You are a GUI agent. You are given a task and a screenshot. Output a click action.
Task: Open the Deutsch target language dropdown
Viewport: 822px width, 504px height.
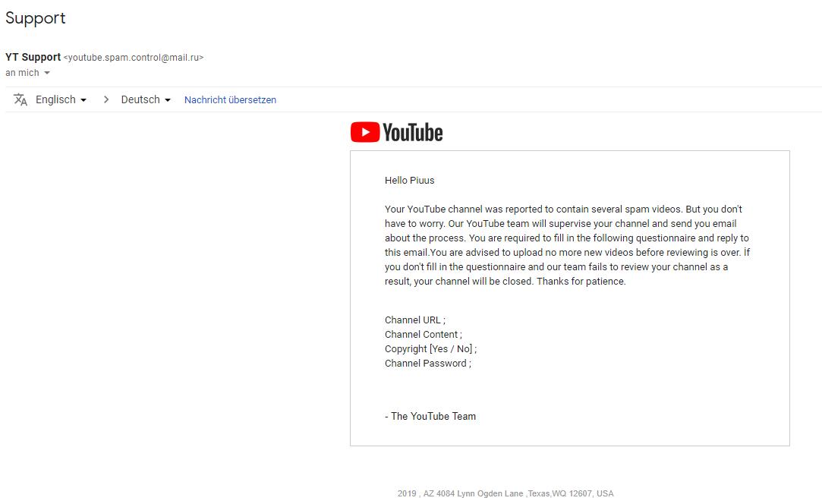pyautogui.click(x=146, y=99)
